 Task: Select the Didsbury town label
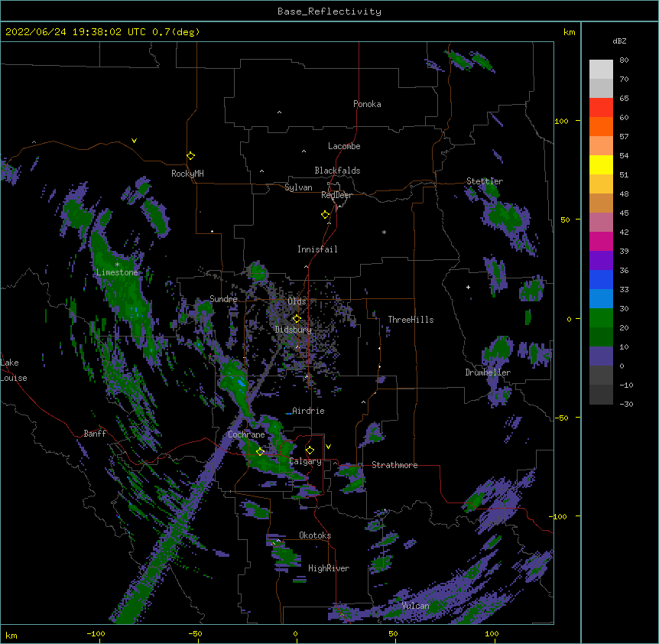coord(294,330)
